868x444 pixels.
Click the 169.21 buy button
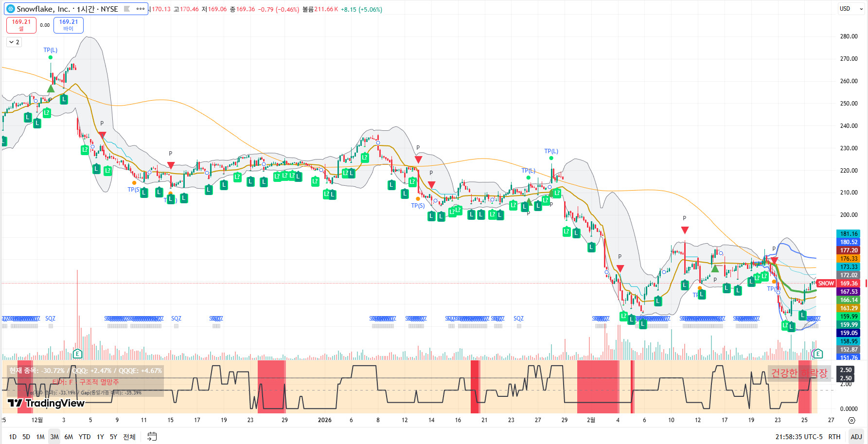(x=69, y=25)
